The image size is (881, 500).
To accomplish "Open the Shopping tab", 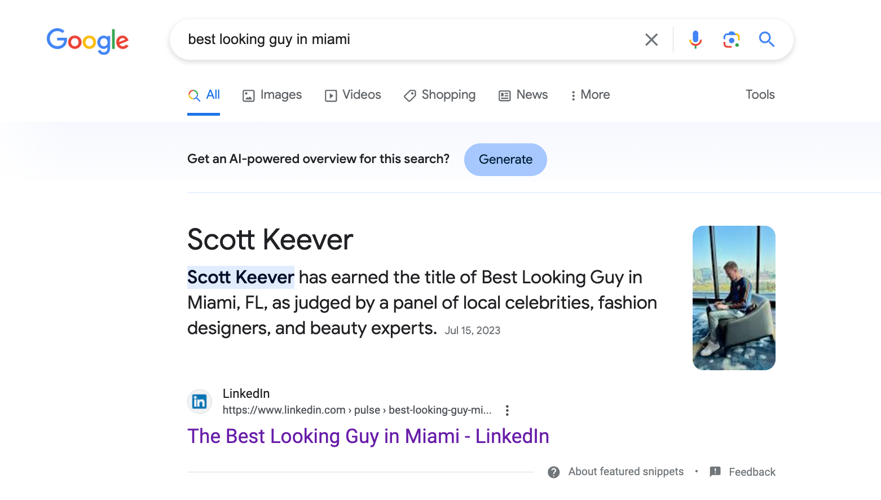I will 439,95.
